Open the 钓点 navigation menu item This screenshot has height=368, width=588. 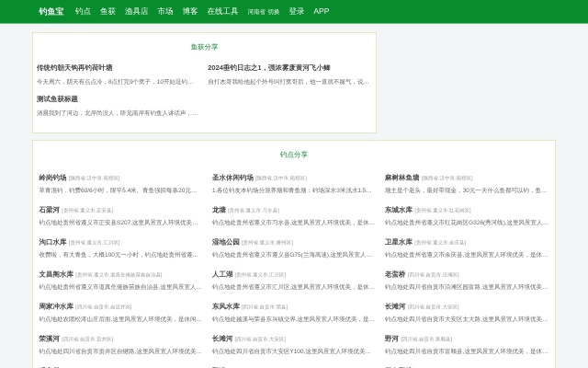[x=83, y=11]
